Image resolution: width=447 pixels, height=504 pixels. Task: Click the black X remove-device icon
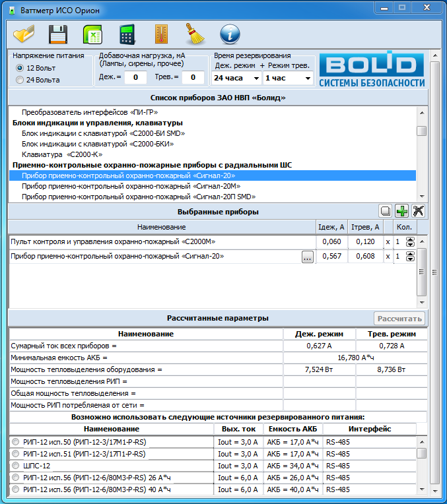(418, 211)
